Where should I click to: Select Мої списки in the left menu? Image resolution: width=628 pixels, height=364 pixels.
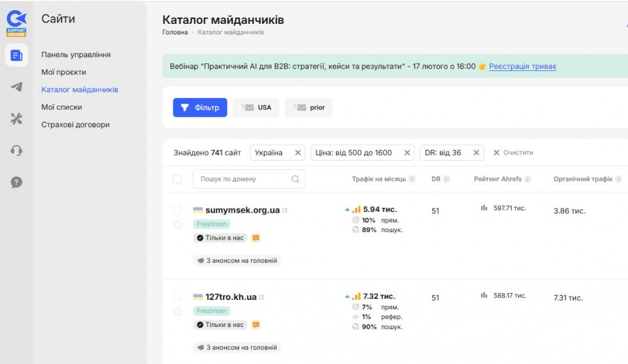(x=62, y=107)
